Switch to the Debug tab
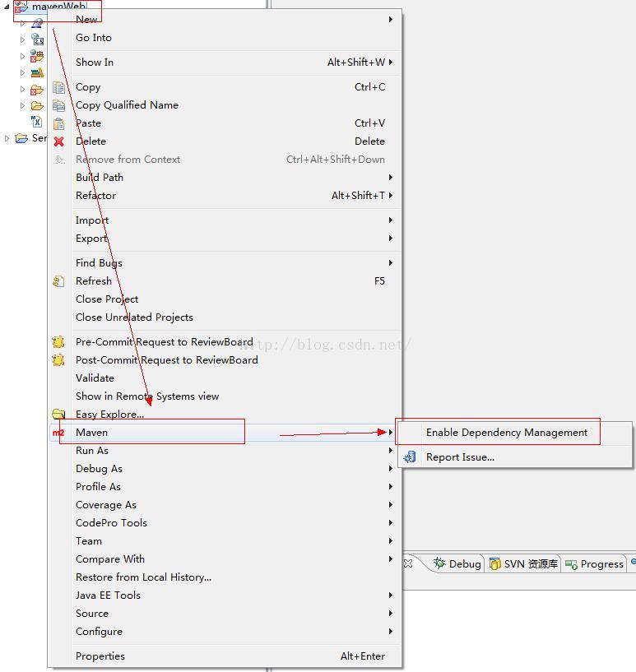 pyautogui.click(x=457, y=564)
